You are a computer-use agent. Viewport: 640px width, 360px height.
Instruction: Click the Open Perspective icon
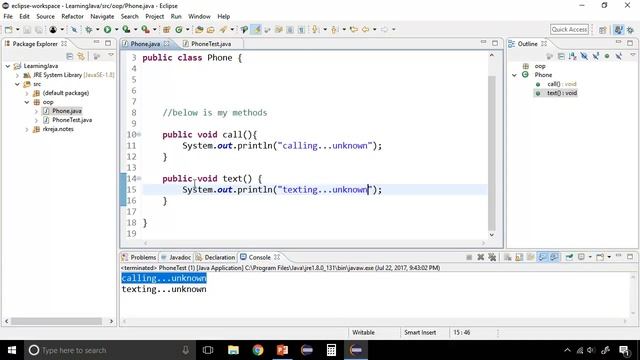pyautogui.click(x=602, y=30)
